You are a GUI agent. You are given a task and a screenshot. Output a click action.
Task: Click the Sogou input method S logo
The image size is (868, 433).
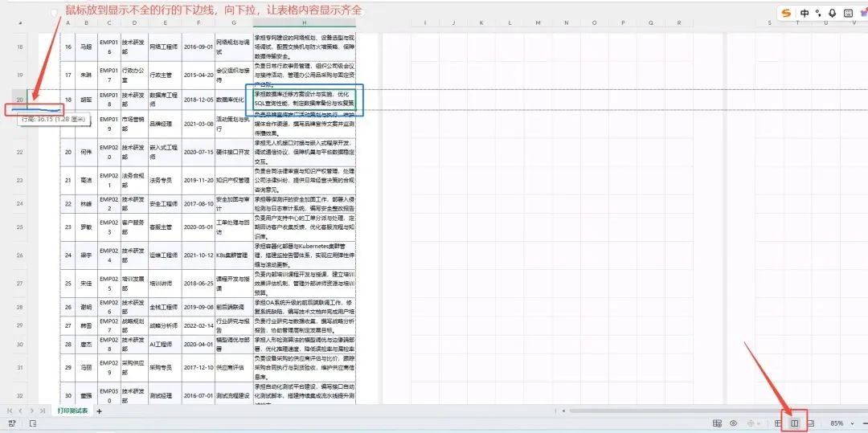tap(786, 14)
